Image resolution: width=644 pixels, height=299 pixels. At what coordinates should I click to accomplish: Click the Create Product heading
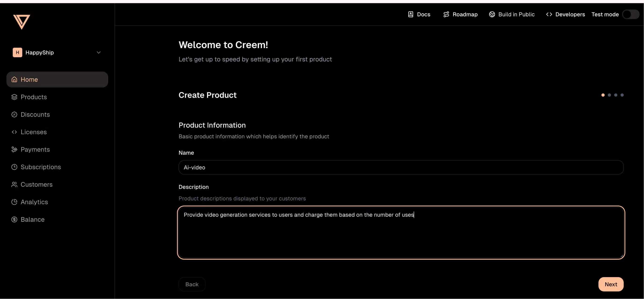coord(208,95)
